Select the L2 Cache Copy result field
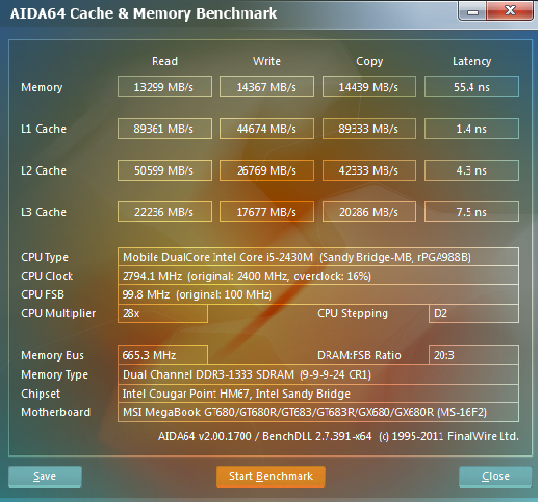 pyautogui.click(x=369, y=171)
